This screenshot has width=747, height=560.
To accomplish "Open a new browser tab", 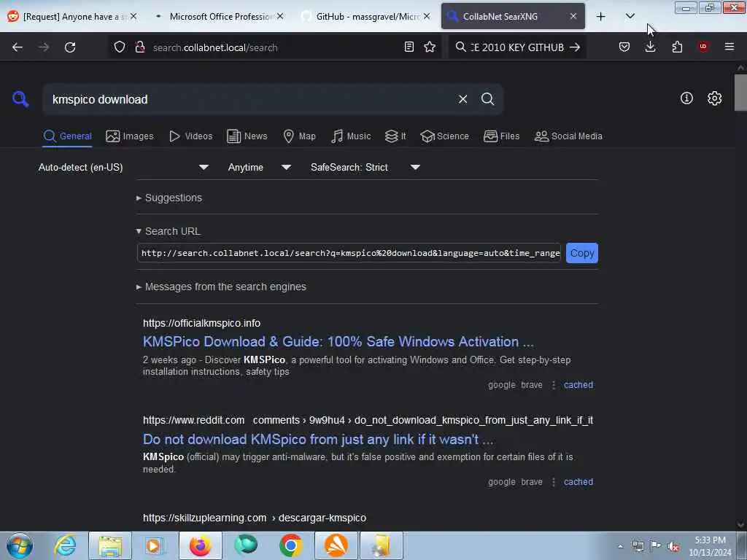I will [601, 17].
